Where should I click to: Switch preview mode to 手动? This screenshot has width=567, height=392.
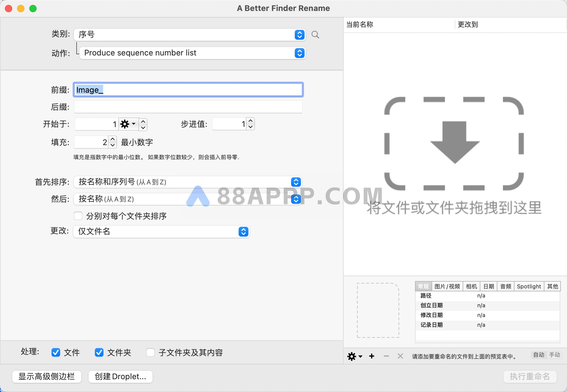coord(555,355)
